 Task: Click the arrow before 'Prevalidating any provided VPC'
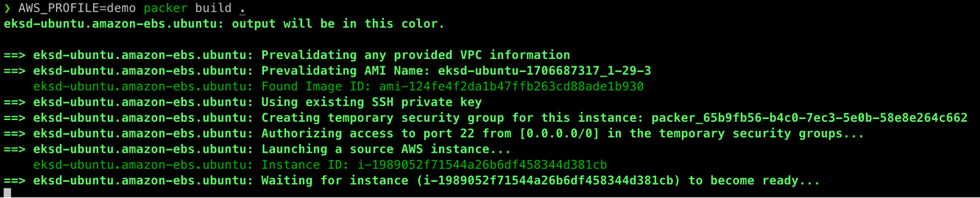tap(15, 55)
